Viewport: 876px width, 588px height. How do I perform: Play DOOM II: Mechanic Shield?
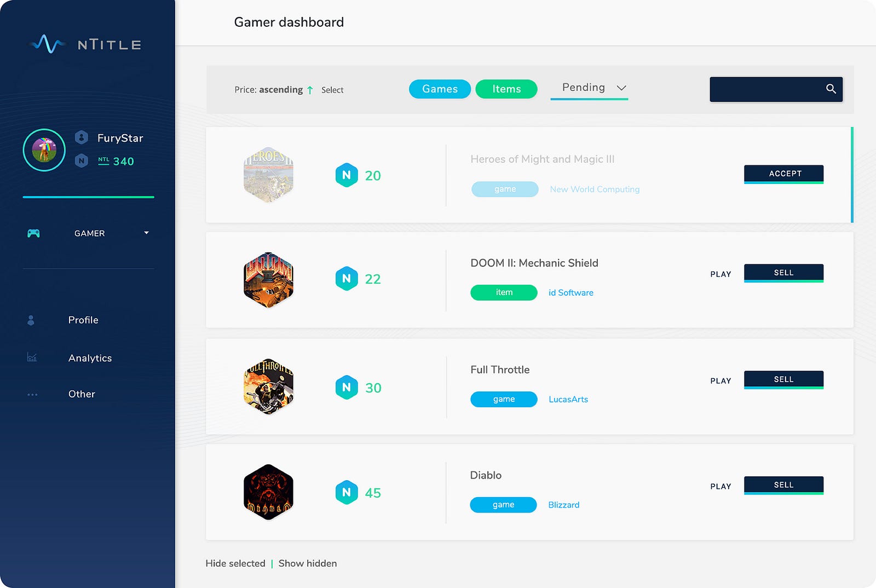point(721,274)
